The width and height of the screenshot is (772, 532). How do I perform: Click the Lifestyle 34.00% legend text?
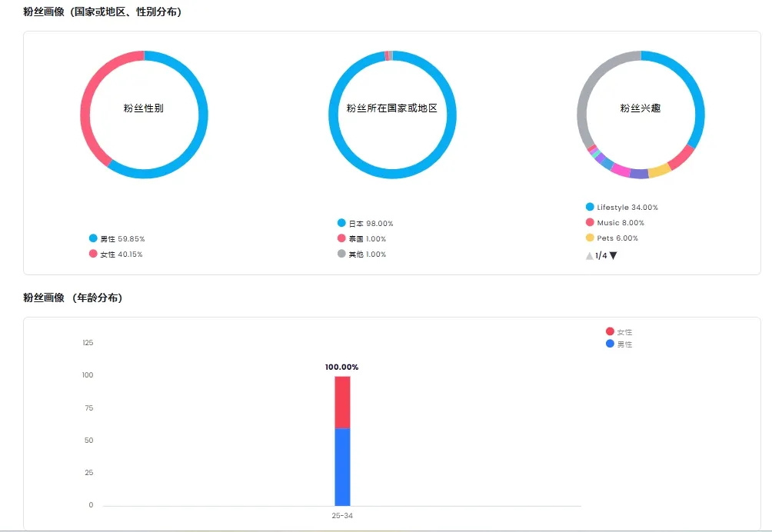(627, 208)
